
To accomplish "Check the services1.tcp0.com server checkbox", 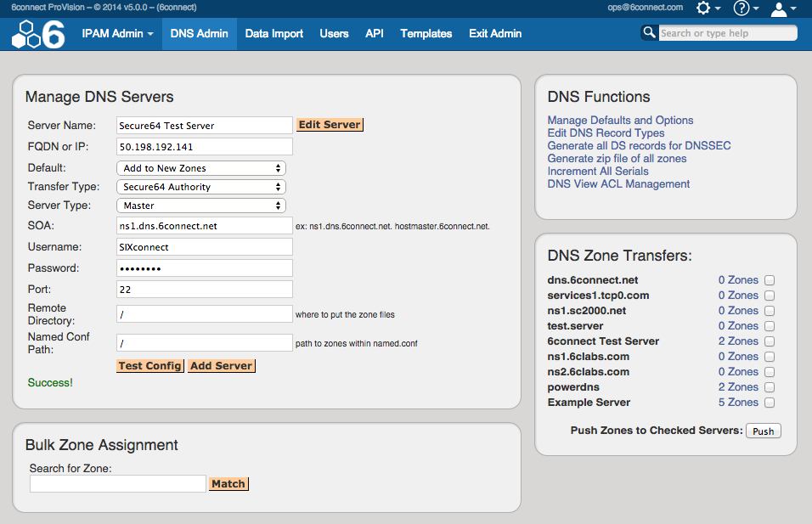I will (x=770, y=296).
